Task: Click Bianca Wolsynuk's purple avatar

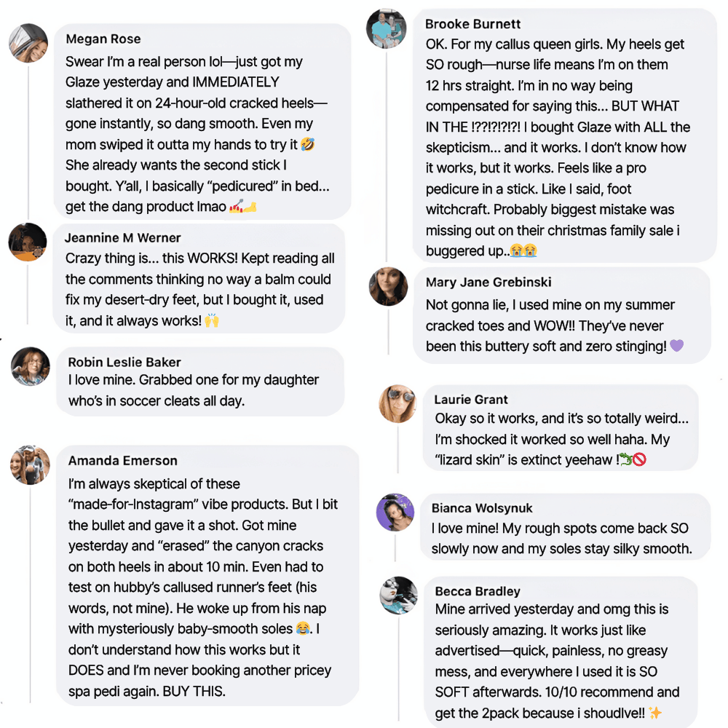Action: (x=395, y=512)
